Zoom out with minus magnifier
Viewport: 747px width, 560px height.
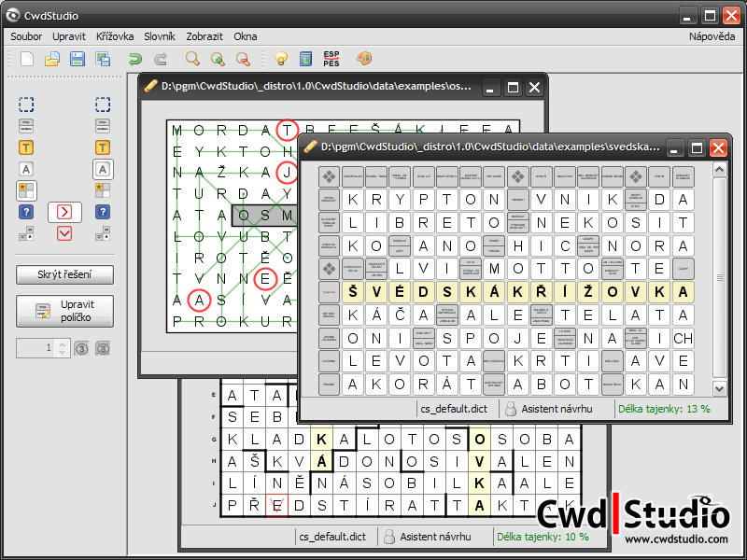click(x=243, y=59)
